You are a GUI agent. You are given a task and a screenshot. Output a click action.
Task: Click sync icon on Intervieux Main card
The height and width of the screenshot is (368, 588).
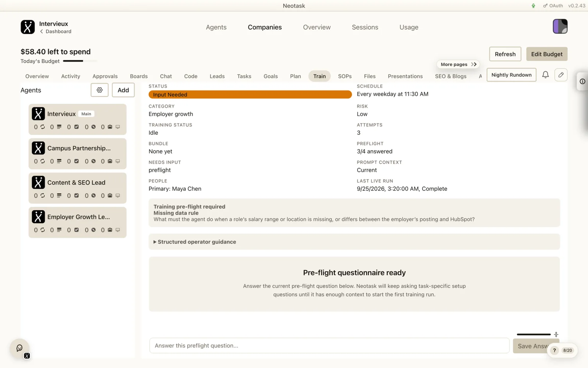(x=43, y=127)
